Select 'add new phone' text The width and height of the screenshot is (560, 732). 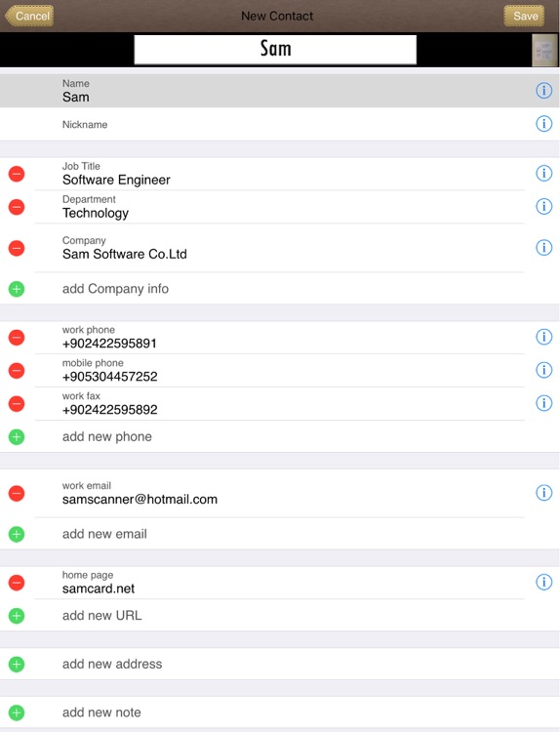coord(107,436)
